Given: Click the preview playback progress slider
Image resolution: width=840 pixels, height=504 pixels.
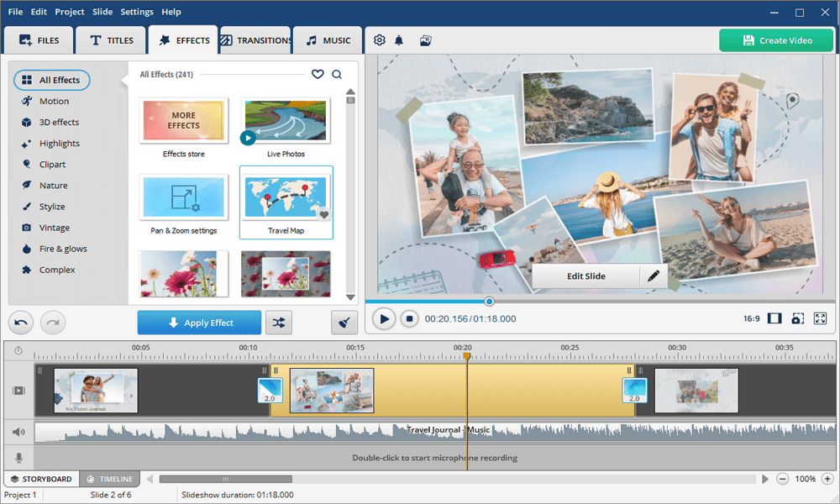Looking at the screenshot, I should click(x=490, y=302).
